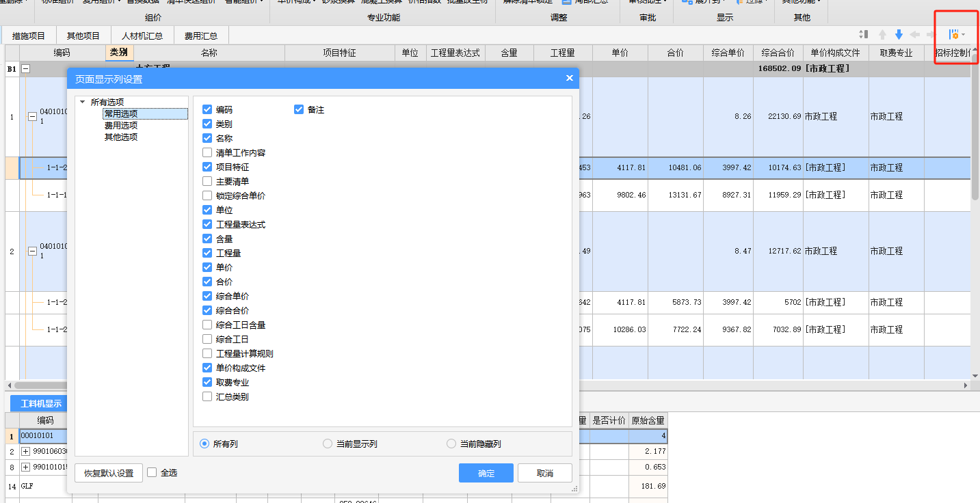980x503 pixels.
Task: Click the 类别 column header
Action: pos(119,53)
